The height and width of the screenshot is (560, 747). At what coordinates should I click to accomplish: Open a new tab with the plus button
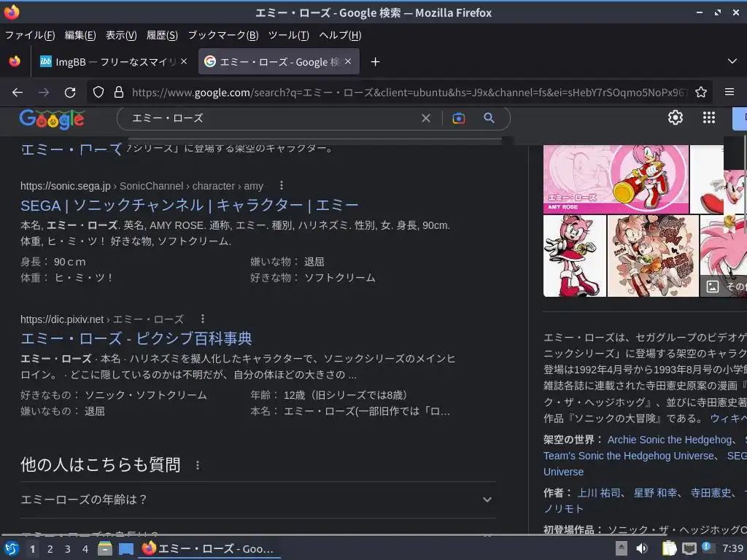coord(376,62)
